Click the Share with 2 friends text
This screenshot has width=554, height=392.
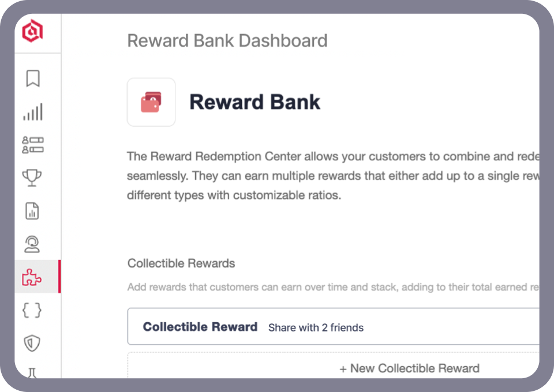(x=316, y=327)
